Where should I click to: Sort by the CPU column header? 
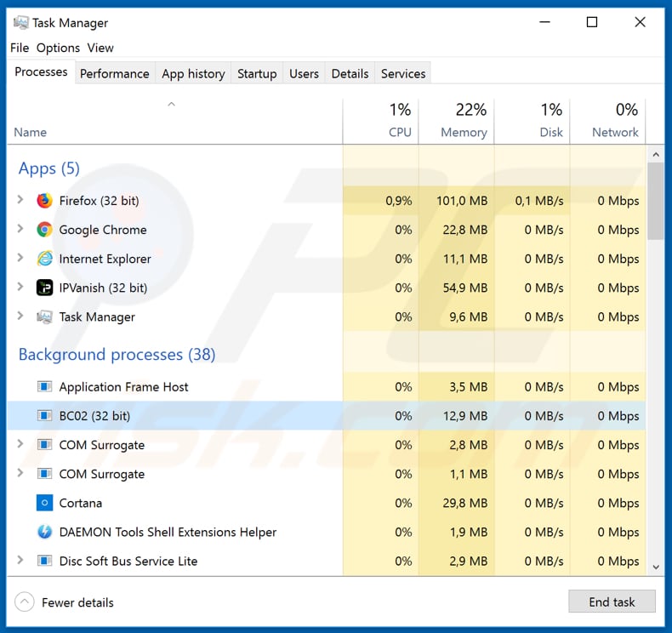coord(381,122)
